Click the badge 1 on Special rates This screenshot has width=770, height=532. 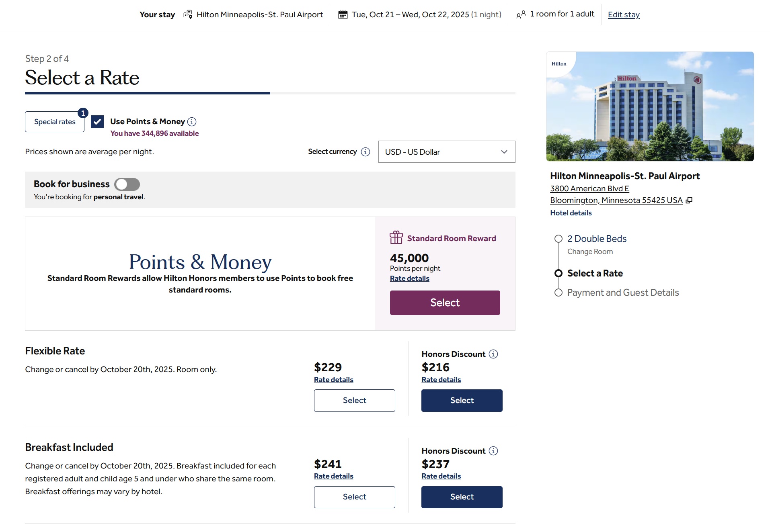[83, 113]
